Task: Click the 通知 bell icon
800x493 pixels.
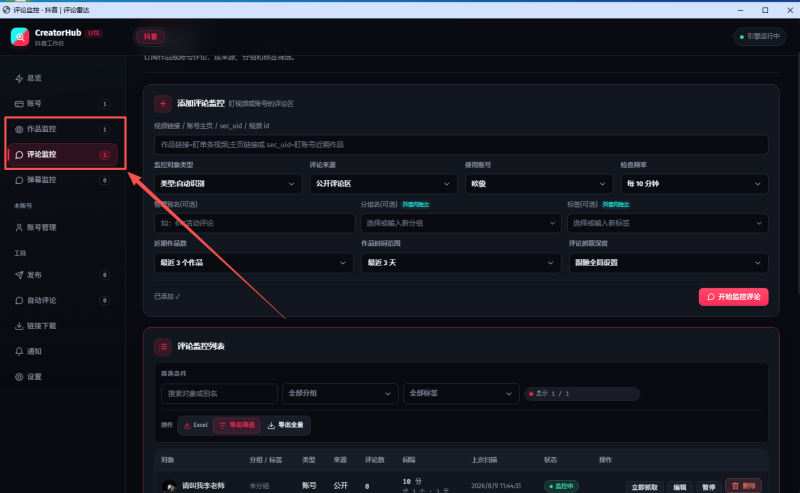Action: [19, 352]
